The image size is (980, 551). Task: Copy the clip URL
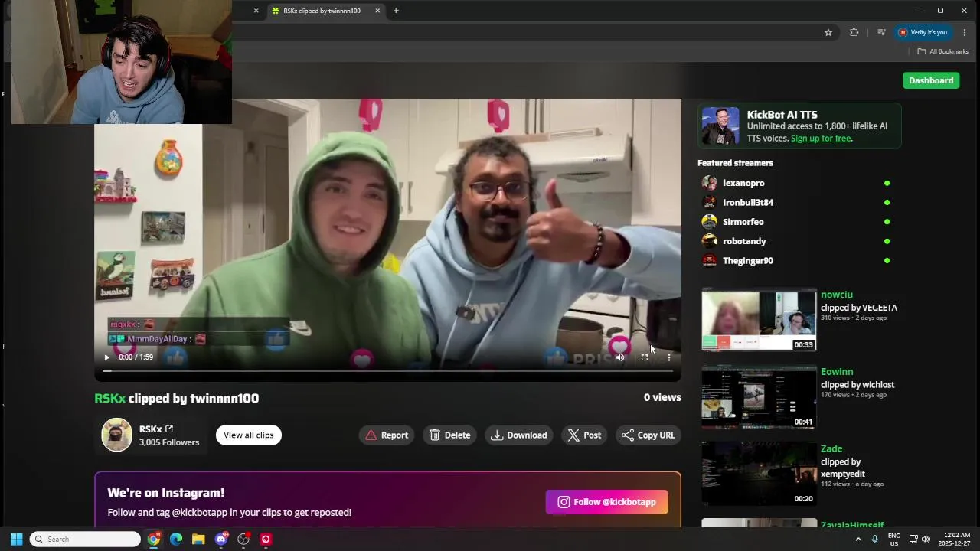point(648,435)
